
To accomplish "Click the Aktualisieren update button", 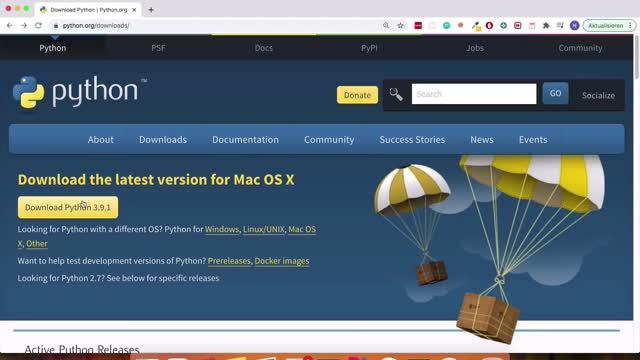I will pos(605,25).
